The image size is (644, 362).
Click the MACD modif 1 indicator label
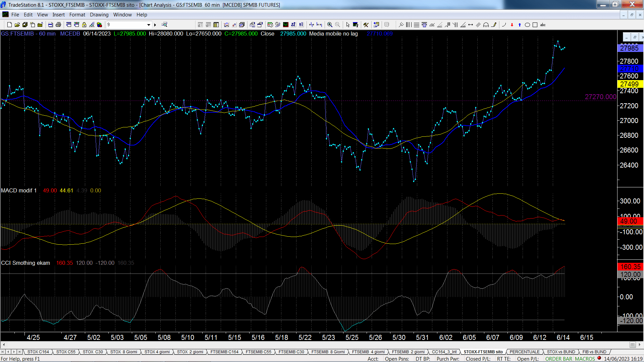click(19, 190)
